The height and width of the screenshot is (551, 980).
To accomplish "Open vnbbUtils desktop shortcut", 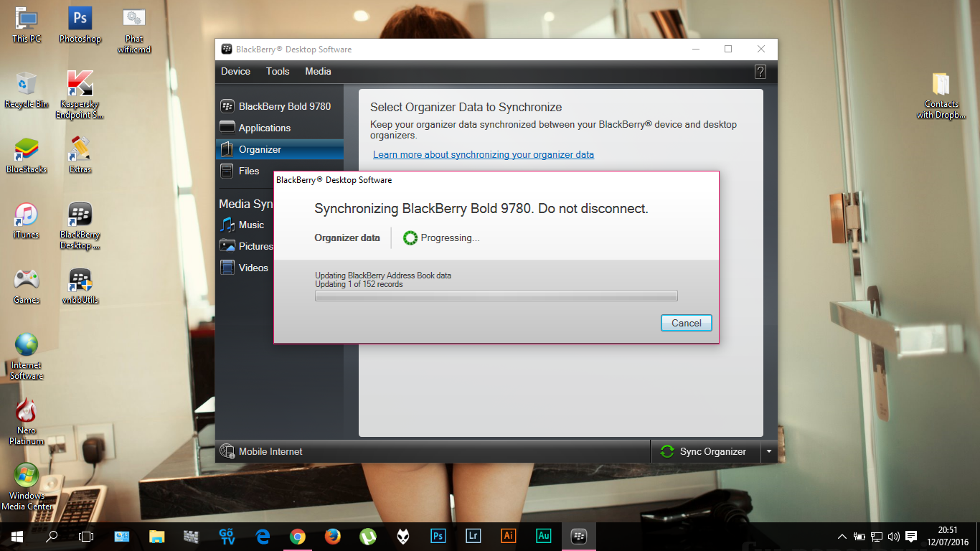I will click(80, 286).
